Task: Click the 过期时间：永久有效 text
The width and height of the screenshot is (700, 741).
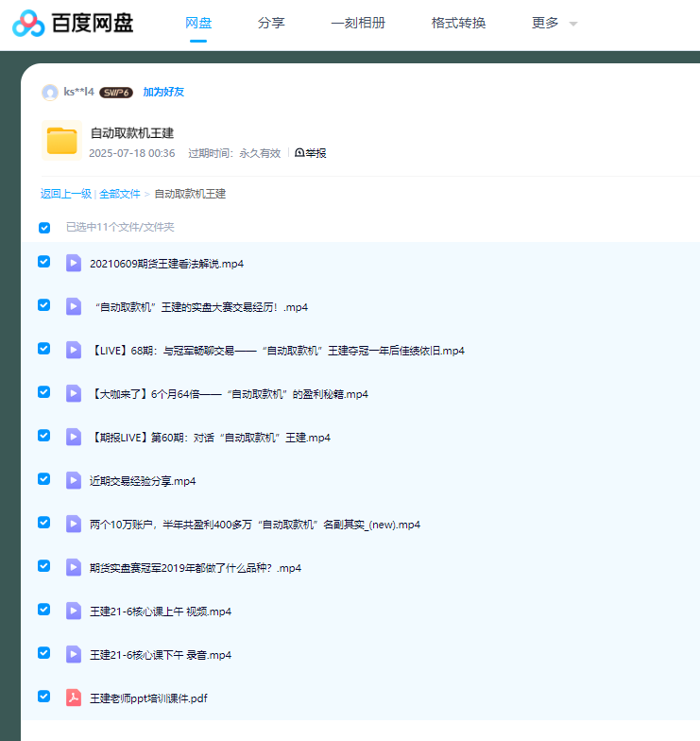Action: (234, 153)
